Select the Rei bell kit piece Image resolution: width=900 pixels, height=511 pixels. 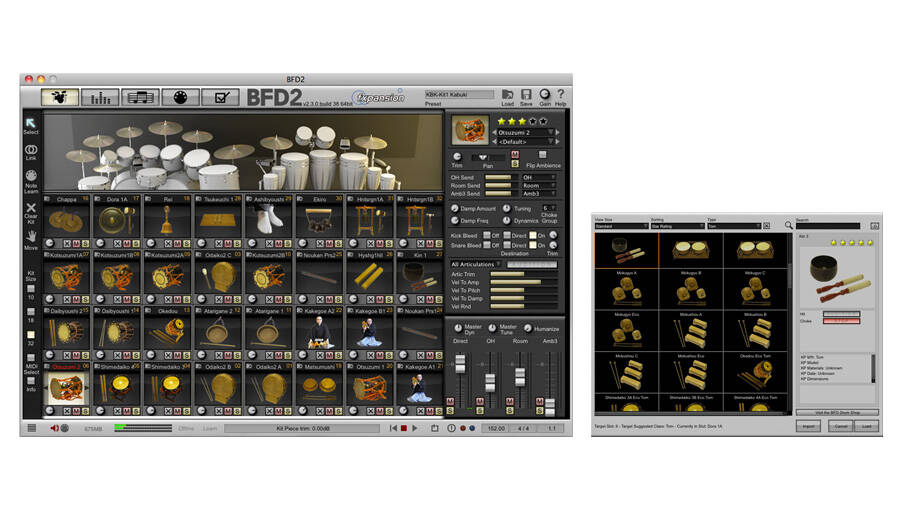168,220
